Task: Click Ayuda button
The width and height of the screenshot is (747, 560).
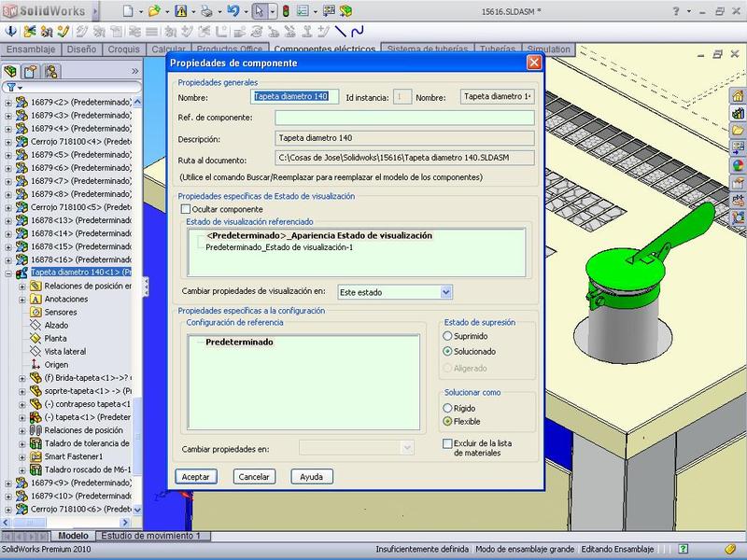Action: (x=312, y=477)
